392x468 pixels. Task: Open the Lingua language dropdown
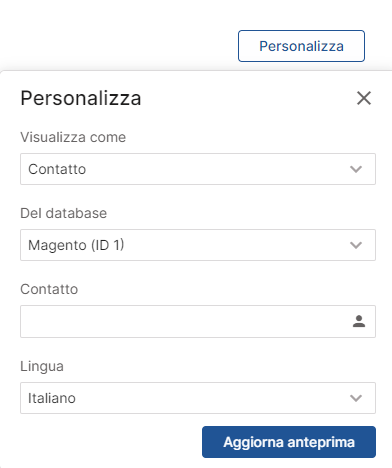(x=198, y=398)
